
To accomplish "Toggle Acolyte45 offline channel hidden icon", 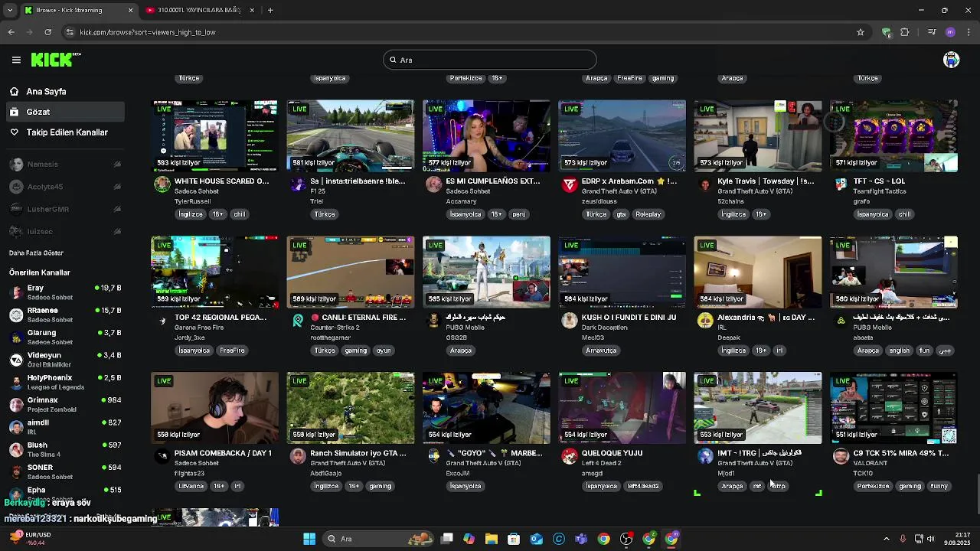I will [117, 187].
